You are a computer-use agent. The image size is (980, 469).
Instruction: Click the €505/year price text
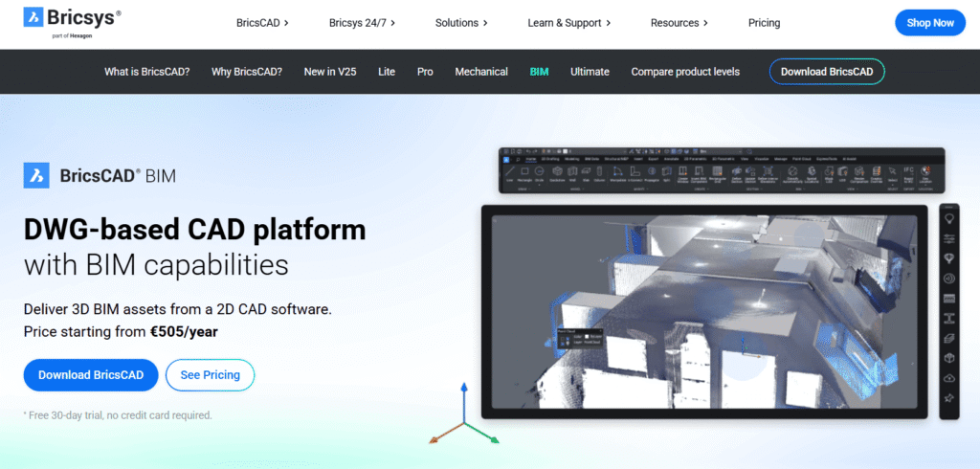click(x=184, y=331)
